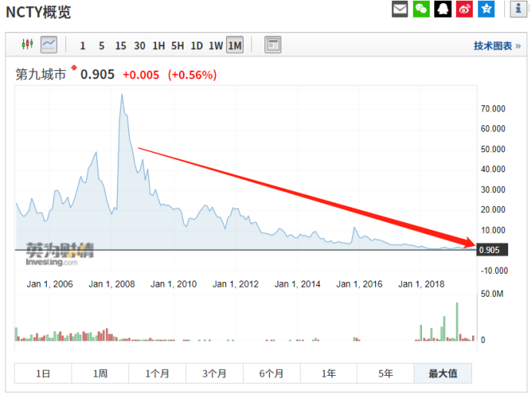Click the Jan 1, 2008 axis label
The image size is (532, 399).
point(111,284)
